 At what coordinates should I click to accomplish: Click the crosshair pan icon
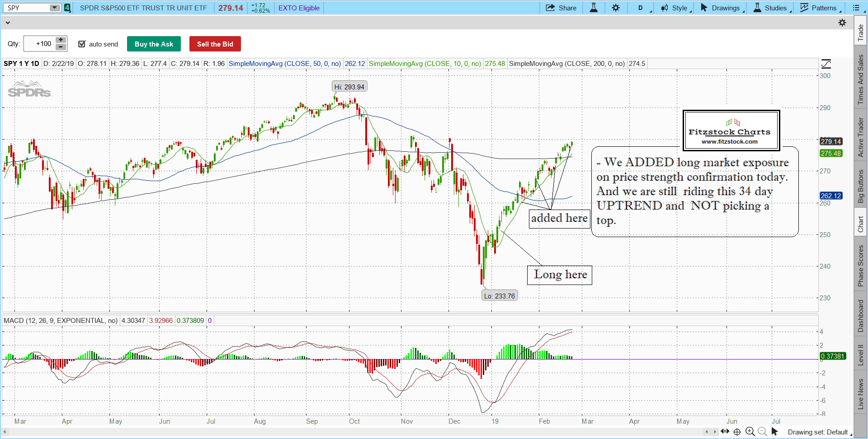pyautogui.click(x=737, y=432)
